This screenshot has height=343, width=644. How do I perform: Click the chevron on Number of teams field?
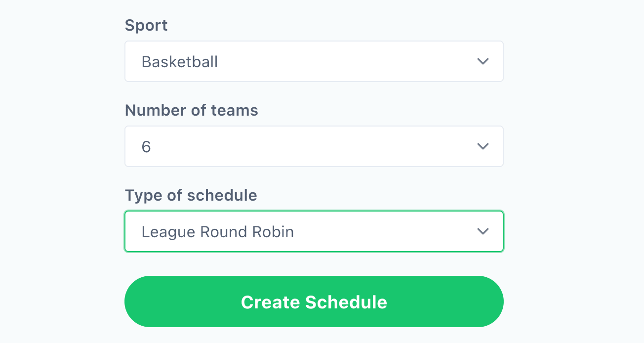click(483, 146)
